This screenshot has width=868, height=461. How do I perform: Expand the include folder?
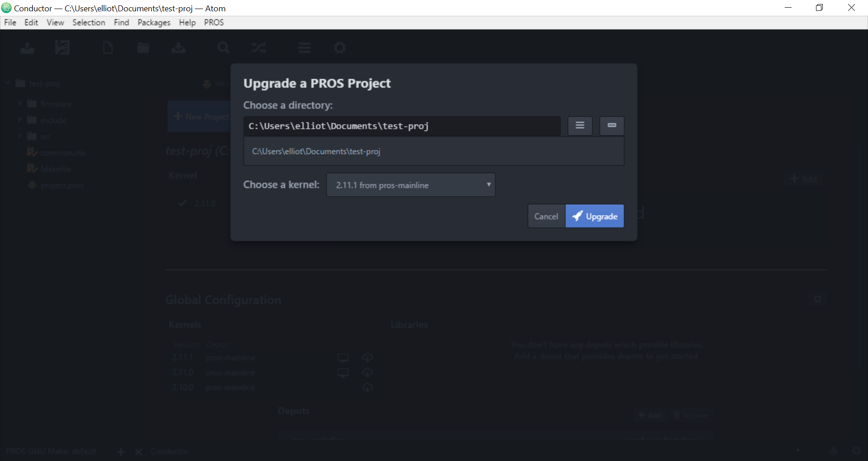click(x=19, y=120)
